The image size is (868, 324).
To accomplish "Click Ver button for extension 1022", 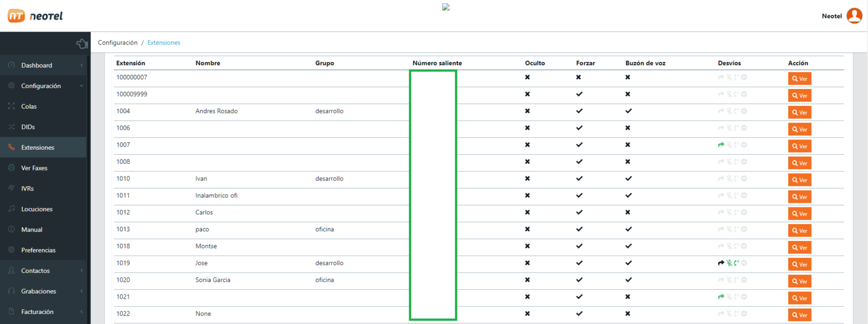I will click(800, 315).
